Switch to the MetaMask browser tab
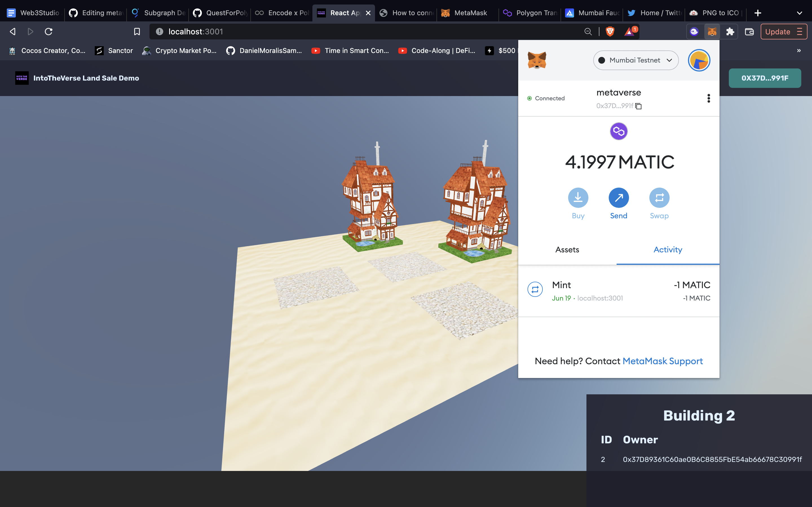This screenshot has width=812, height=507. click(466, 13)
